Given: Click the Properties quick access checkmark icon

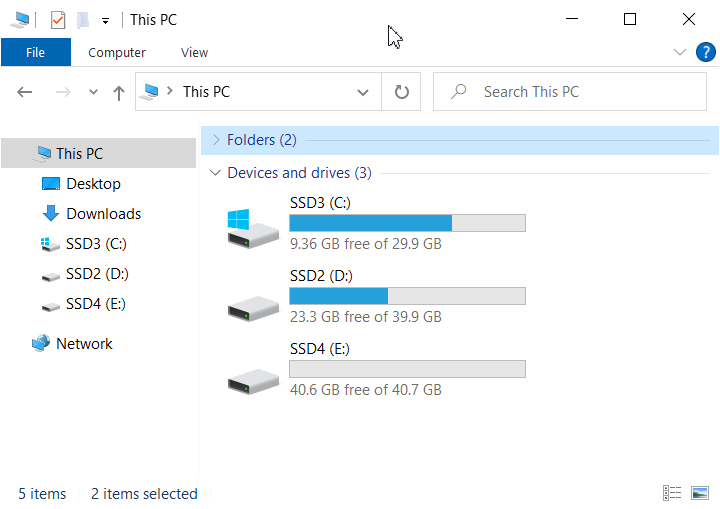Looking at the screenshot, I should [x=58, y=20].
